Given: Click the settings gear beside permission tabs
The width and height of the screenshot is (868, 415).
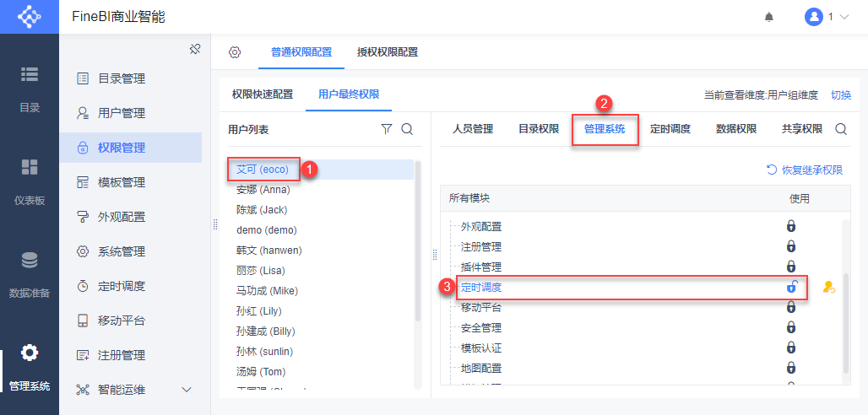Looking at the screenshot, I should (x=235, y=52).
